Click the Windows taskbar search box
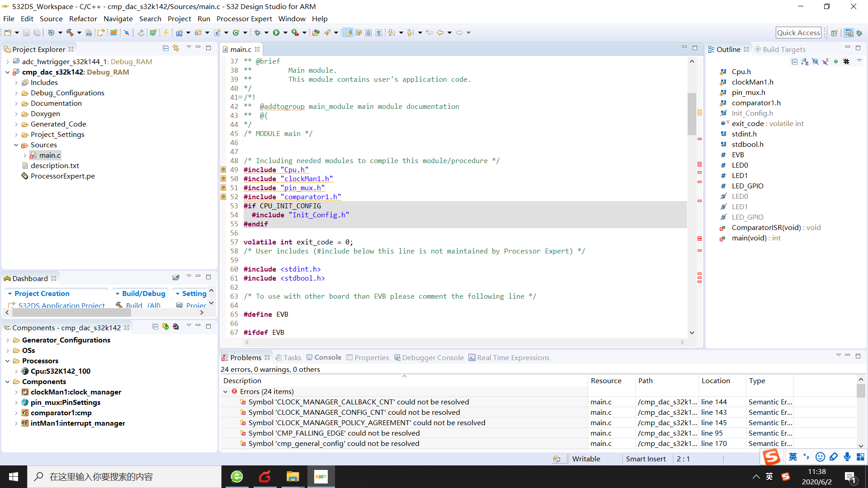The width and height of the screenshot is (868, 488). (x=124, y=476)
